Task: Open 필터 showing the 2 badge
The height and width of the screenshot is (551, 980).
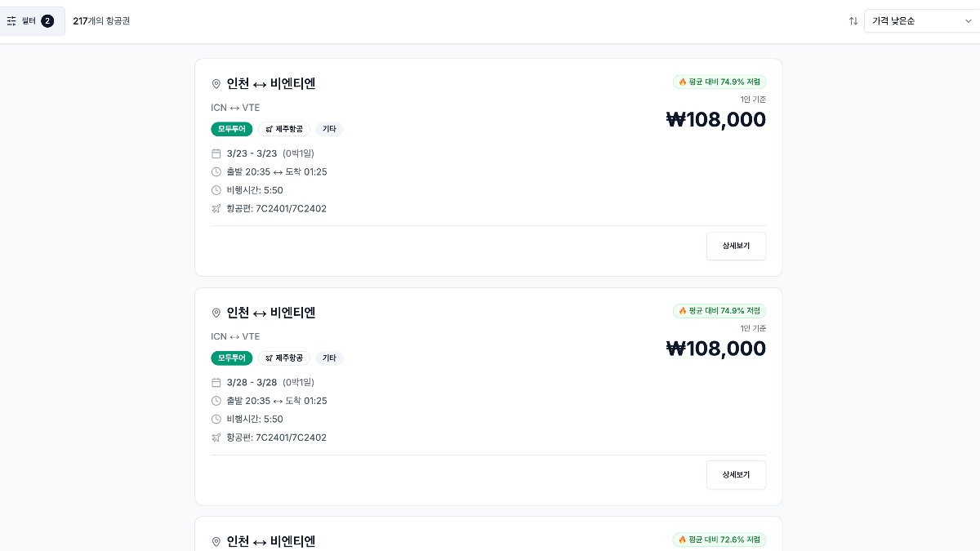Action: pyautogui.click(x=33, y=21)
